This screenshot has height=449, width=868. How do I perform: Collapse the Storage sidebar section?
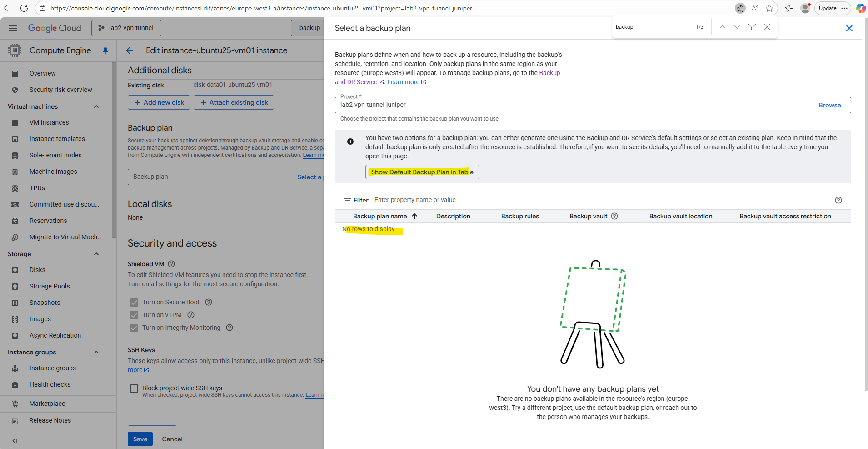coord(96,254)
